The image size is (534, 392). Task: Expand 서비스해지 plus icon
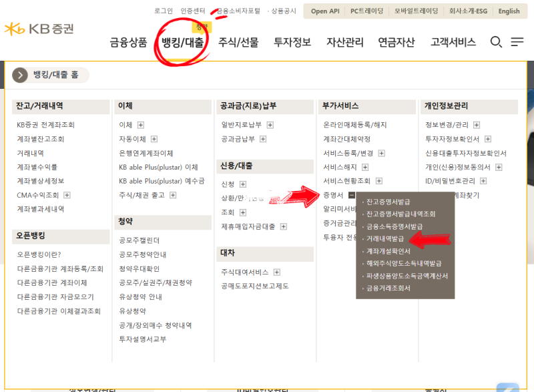365,167
